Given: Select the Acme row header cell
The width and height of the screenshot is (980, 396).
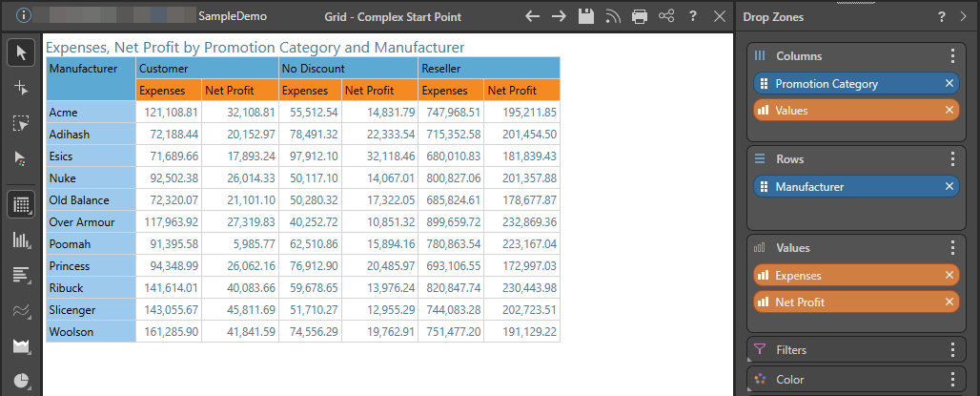Looking at the screenshot, I should click(x=91, y=113).
